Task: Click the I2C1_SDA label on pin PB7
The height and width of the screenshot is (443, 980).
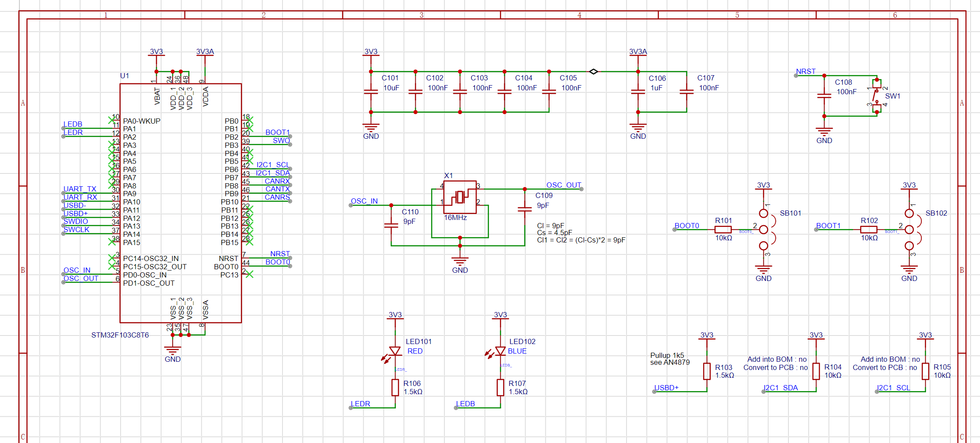Action: (x=273, y=172)
